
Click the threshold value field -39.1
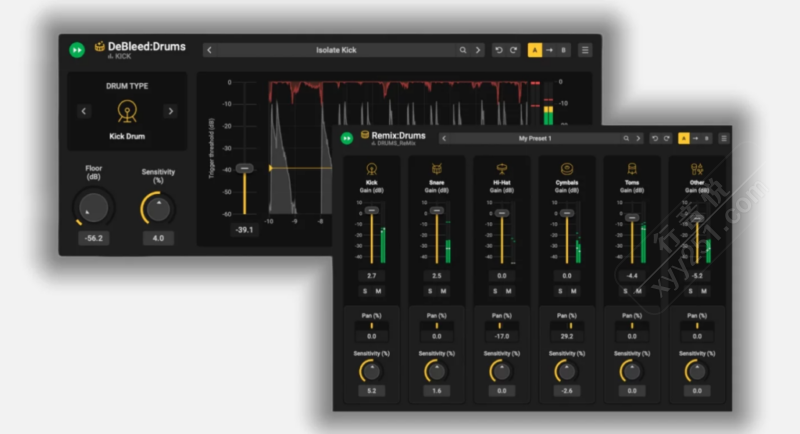(244, 230)
